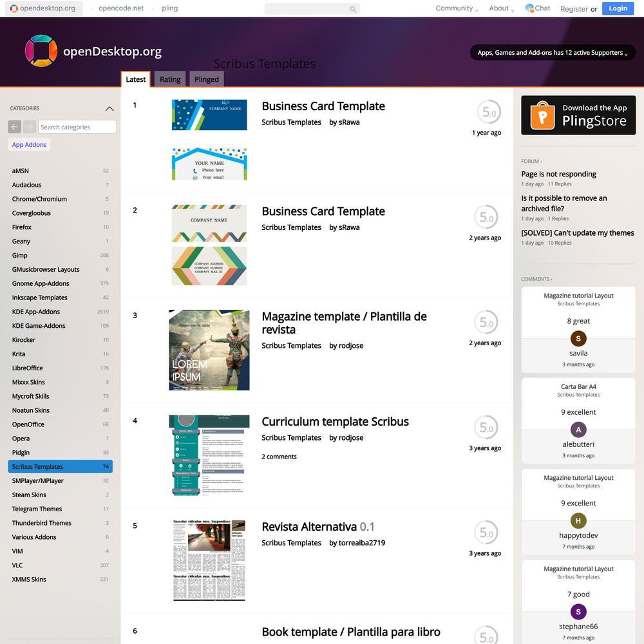Click rating circle of first Business Card Template
Screen dimensions: 644x644
click(489, 111)
